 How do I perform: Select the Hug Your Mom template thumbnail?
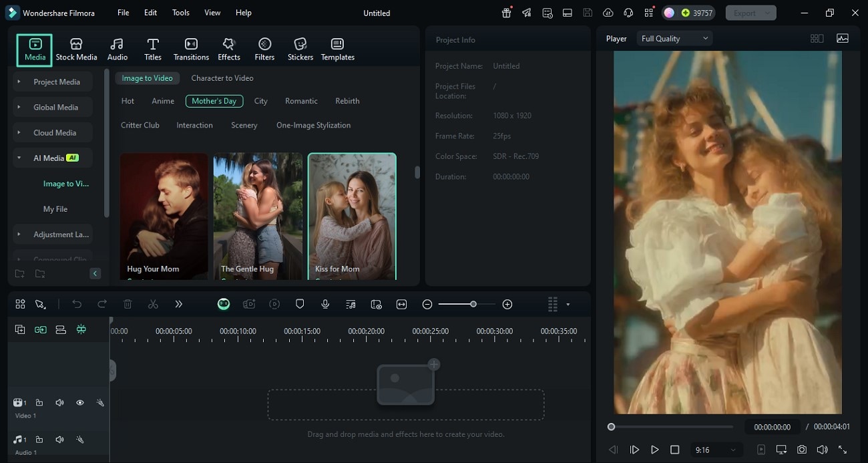[164, 215]
